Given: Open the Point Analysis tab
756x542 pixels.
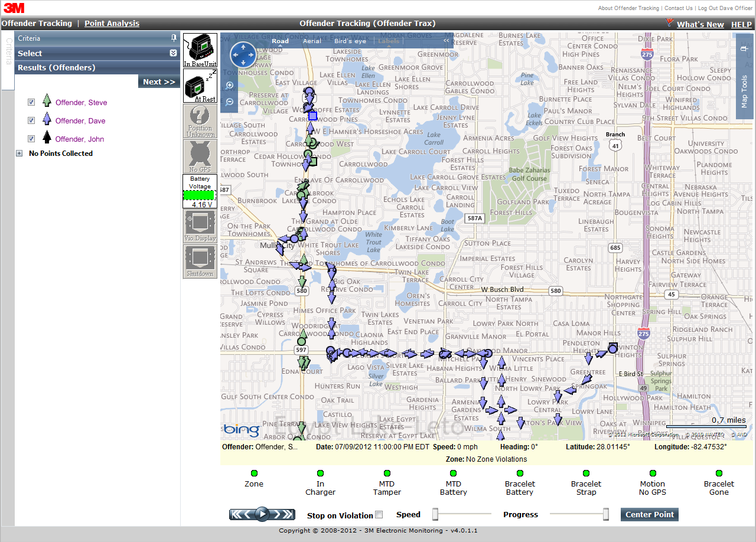Looking at the screenshot, I should pyautogui.click(x=112, y=24).
